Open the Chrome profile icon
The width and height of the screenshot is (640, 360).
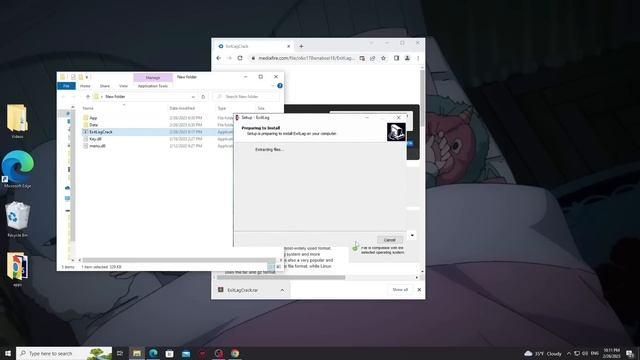click(x=407, y=58)
